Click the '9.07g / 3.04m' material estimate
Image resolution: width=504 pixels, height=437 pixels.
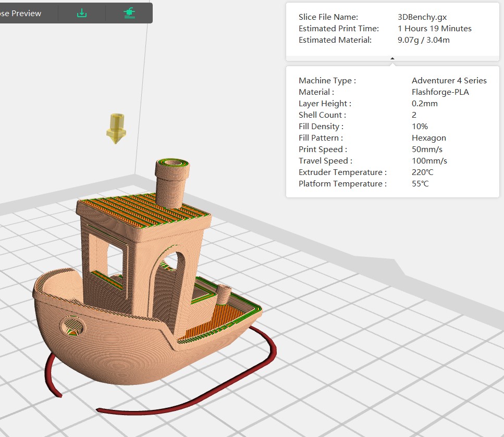pos(423,40)
